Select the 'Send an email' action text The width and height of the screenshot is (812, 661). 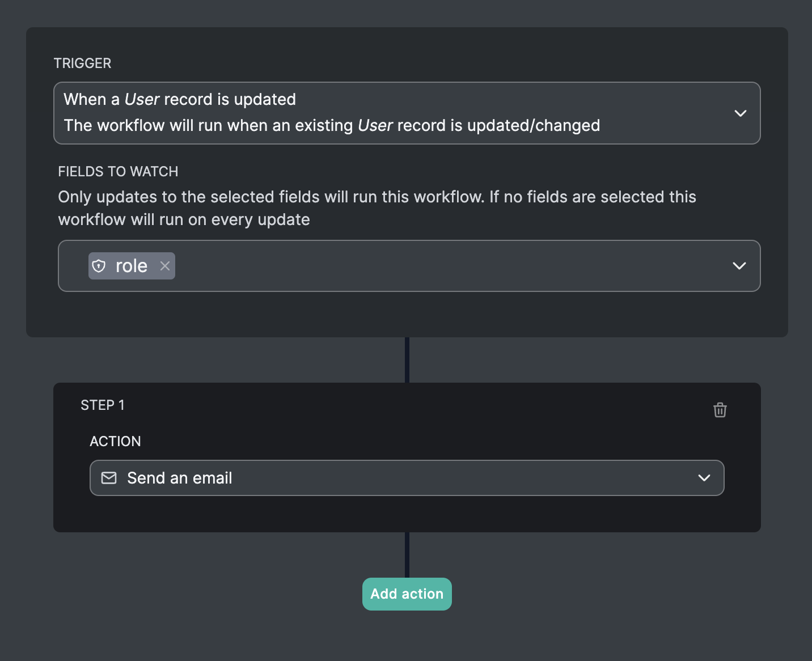tap(179, 478)
